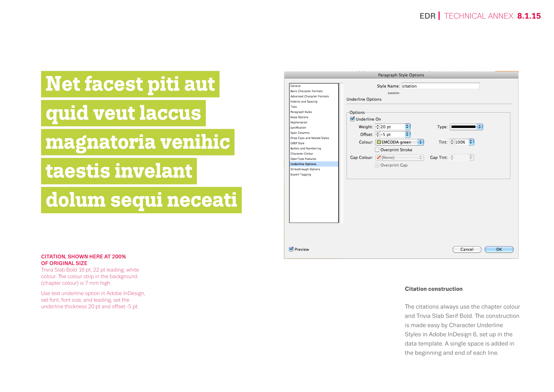The image size is (554, 392).
Task: Enable the Overprint Stroke checkbox
Action: click(377, 150)
